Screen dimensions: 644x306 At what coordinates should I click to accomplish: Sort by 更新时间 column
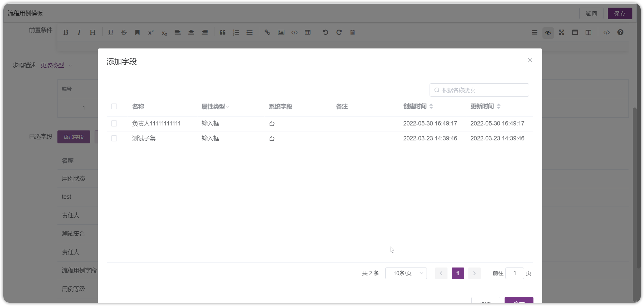(x=499, y=107)
